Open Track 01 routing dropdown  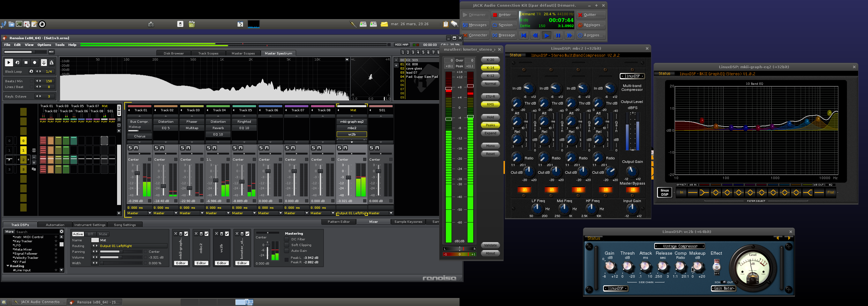(x=150, y=213)
